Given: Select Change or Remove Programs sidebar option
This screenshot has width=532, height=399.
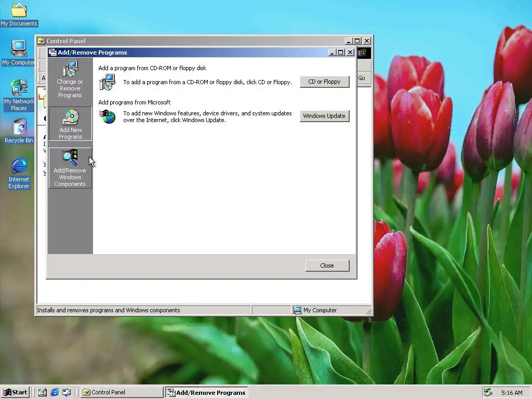Looking at the screenshot, I should (70, 80).
